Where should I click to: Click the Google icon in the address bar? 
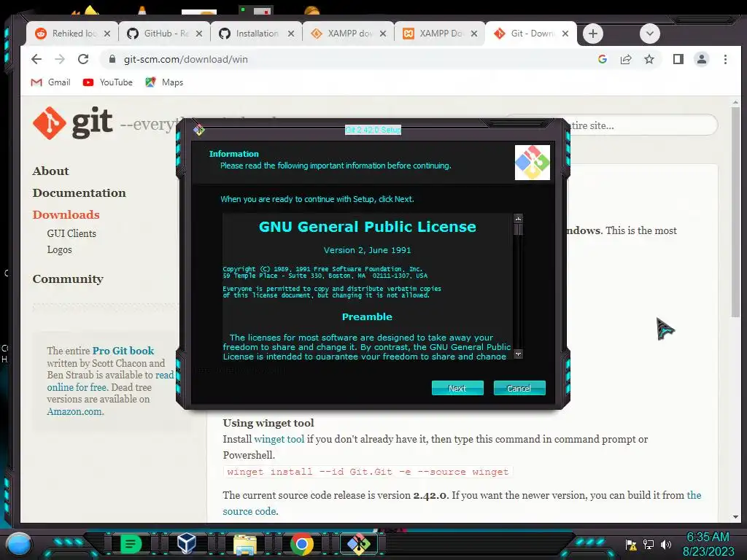(602, 59)
